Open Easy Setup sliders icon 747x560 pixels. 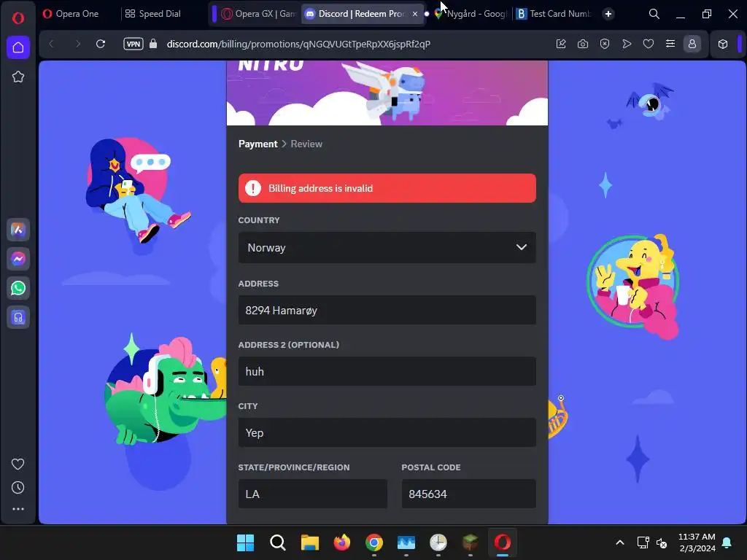pyautogui.click(x=670, y=44)
